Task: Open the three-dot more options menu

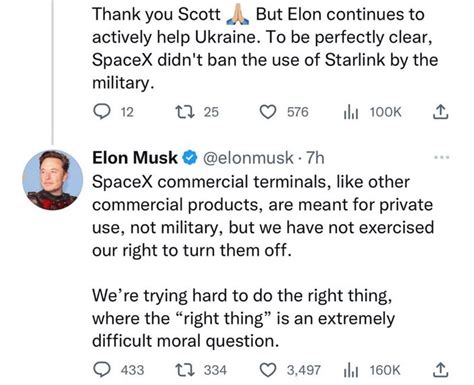Action: pos(442,157)
